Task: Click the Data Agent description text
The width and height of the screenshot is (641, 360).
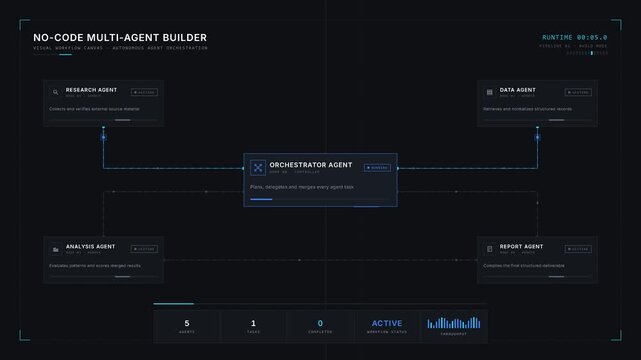Action: coord(527,109)
